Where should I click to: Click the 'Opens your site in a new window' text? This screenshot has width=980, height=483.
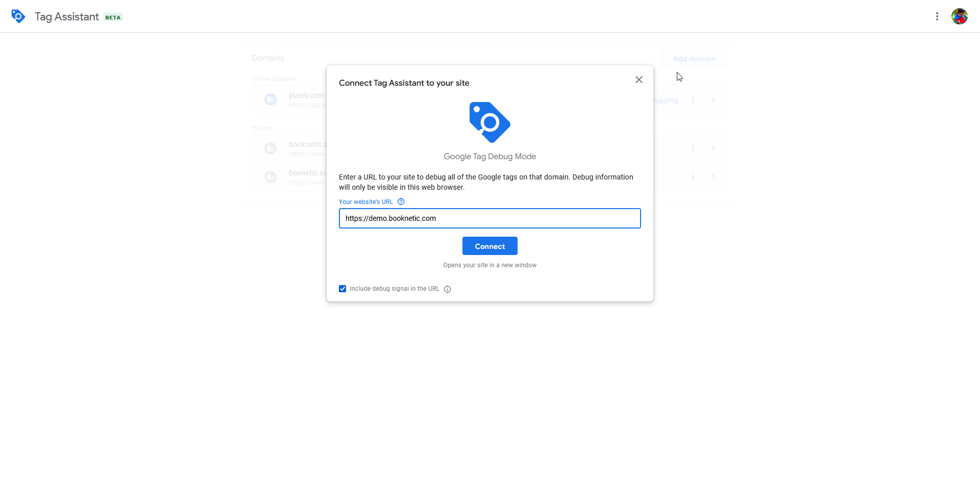(490, 265)
